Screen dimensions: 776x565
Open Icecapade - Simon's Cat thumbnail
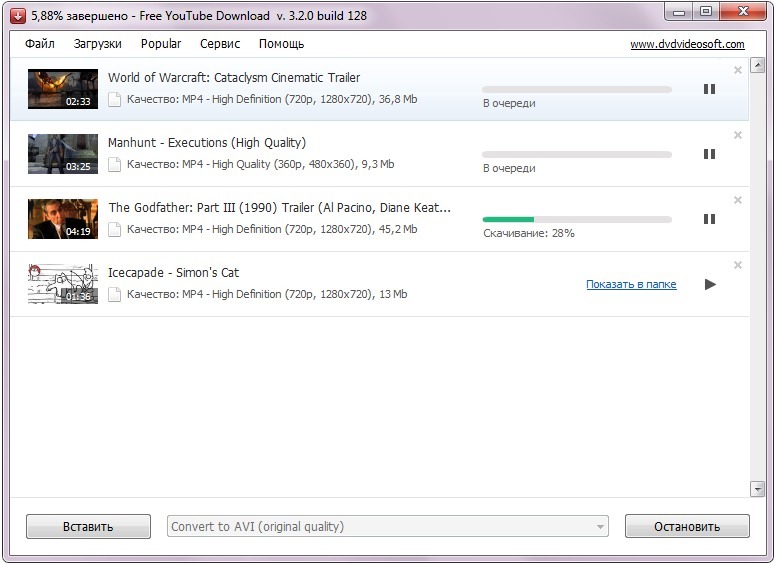tap(63, 284)
